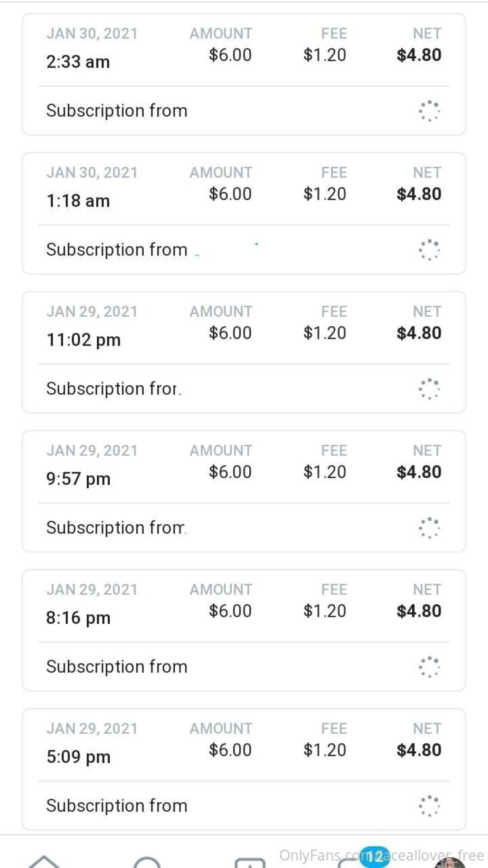Open Subscription from link on 11:02 pm entry
The height and width of the screenshot is (868, 488).
(114, 389)
